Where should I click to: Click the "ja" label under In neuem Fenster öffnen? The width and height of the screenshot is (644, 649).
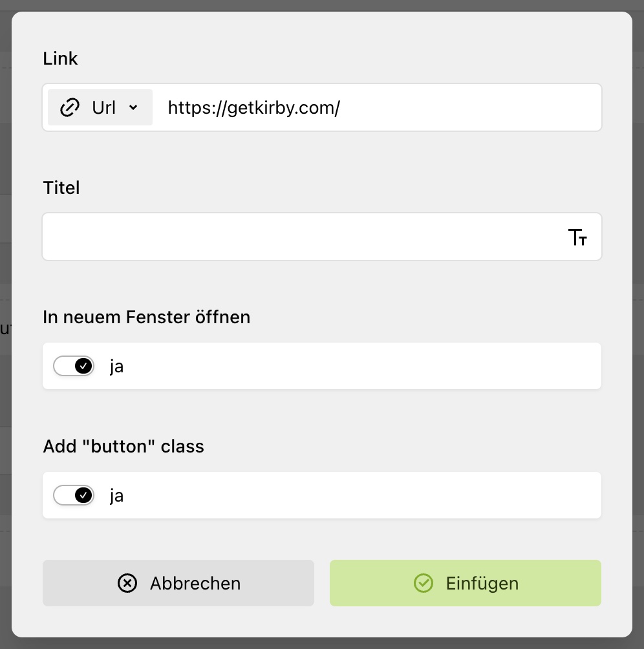pos(116,367)
